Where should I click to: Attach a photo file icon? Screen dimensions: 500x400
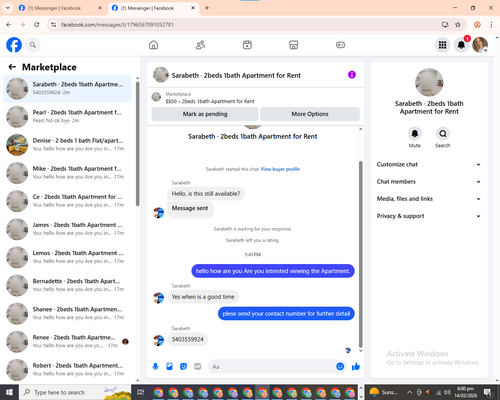(x=169, y=367)
